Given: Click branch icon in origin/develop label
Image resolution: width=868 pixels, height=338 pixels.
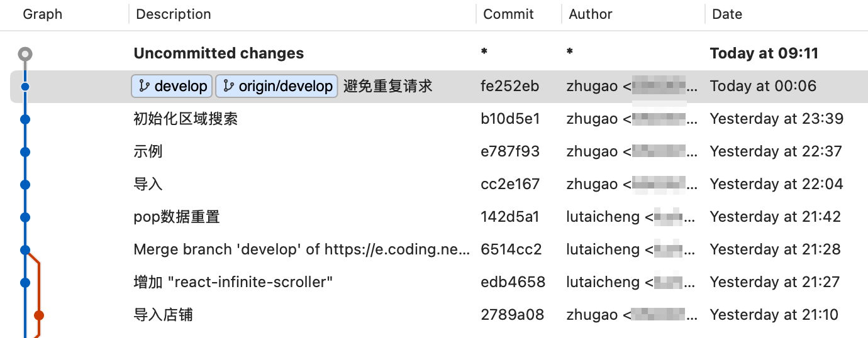Looking at the screenshot, I should pyautogui.click(x=228, y=86).
